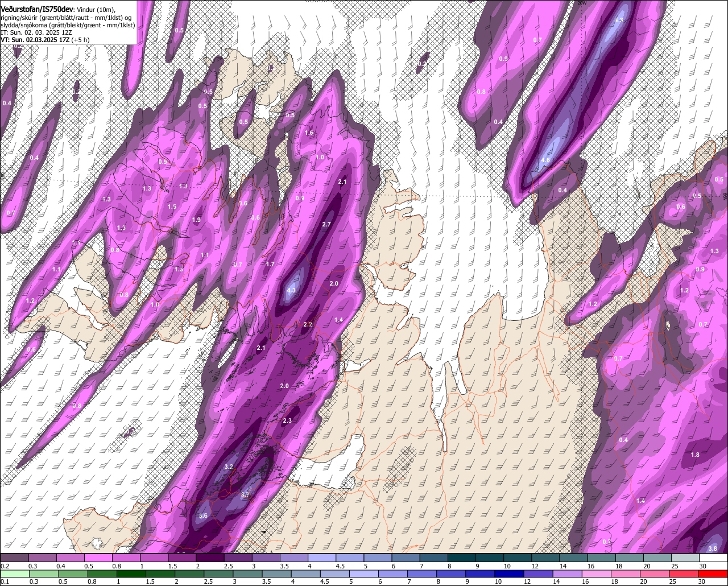Viewport: 728px width, 586px height.
Task: Click the 'IT: Sun. 02. 03. 2025 12Z' line
Action: tap(36, 32)
